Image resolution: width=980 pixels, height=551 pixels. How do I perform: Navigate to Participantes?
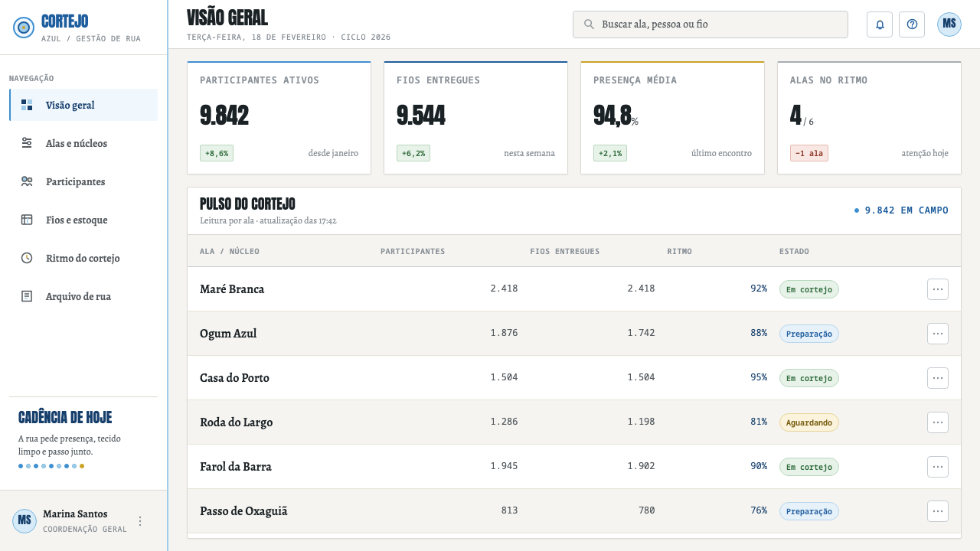(x=83, y=181)
